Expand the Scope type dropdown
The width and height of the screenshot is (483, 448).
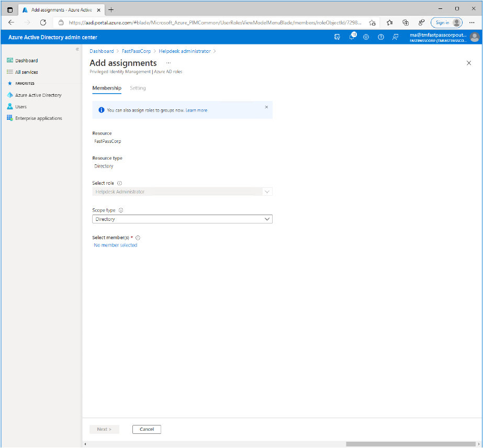(x=182, y=219)
